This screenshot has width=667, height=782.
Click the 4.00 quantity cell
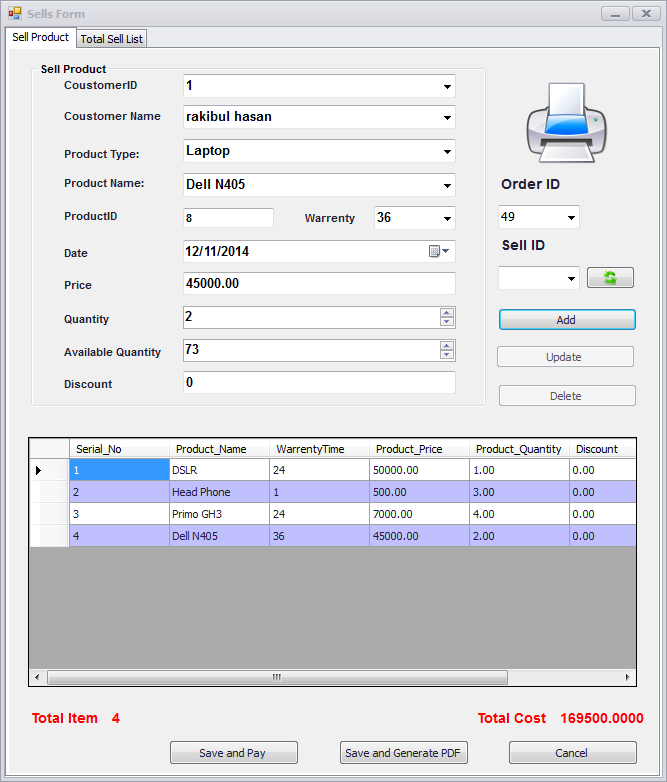point(519,514)
